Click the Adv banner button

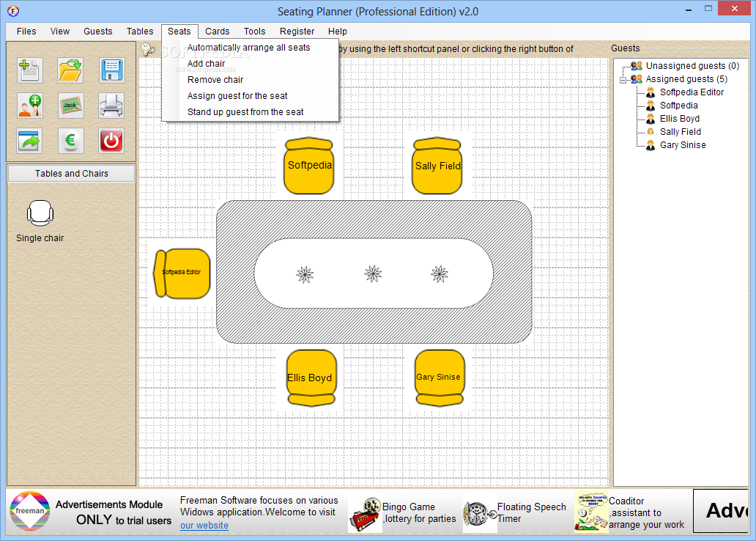coord(720,511)
